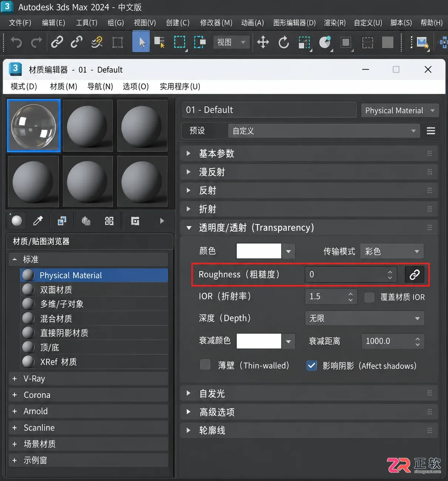Assign material to selection icon
Viewport: 448px width, 481px height.
[x=62, y=221]
